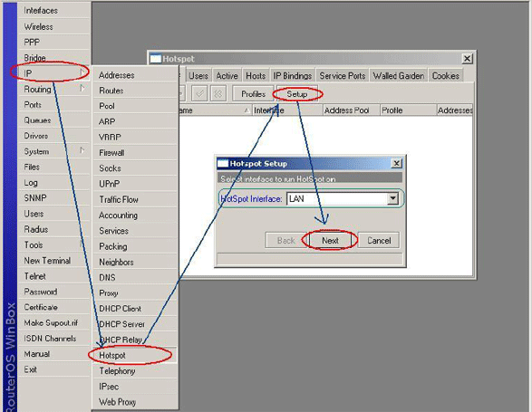
Task: Click the disable cross toolbar icon
Action: (x=218, y=93)
